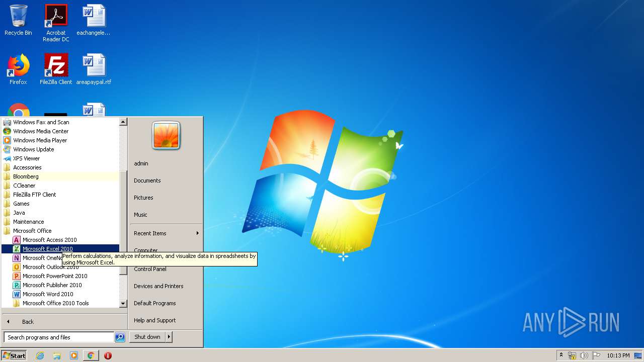Click the Windows Media Player program icon

click(x=7, y=140)
